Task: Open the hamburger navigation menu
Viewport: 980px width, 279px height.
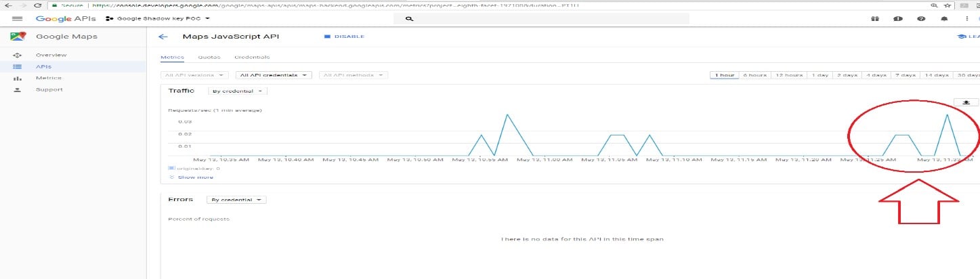Action: (17, 19)
